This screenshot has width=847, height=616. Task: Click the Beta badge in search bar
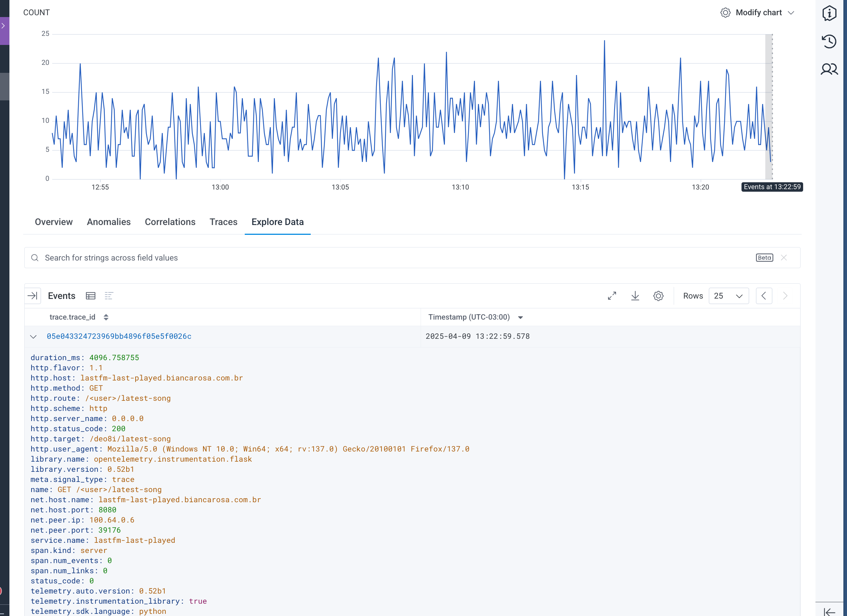click(764, 258)
